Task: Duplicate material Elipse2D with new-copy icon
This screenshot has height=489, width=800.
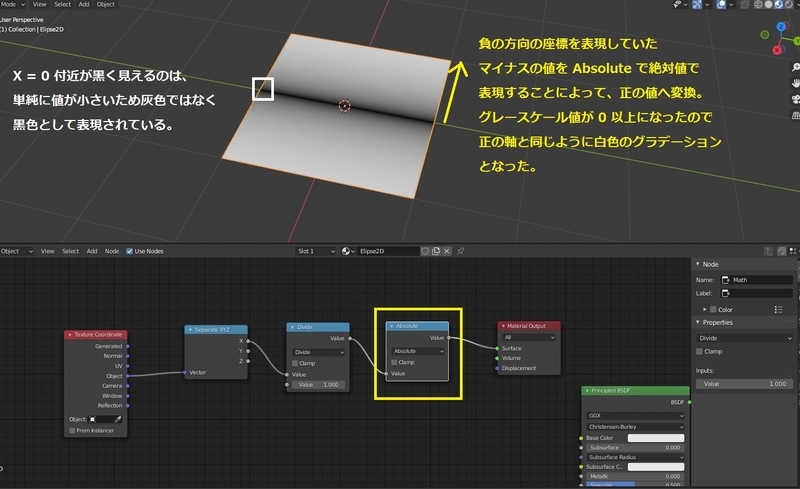Action: (x=436, y=251)
